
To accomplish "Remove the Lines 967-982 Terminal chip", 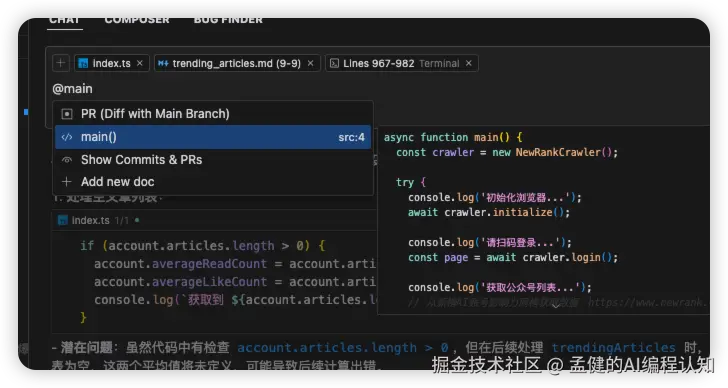I will 469,63.
